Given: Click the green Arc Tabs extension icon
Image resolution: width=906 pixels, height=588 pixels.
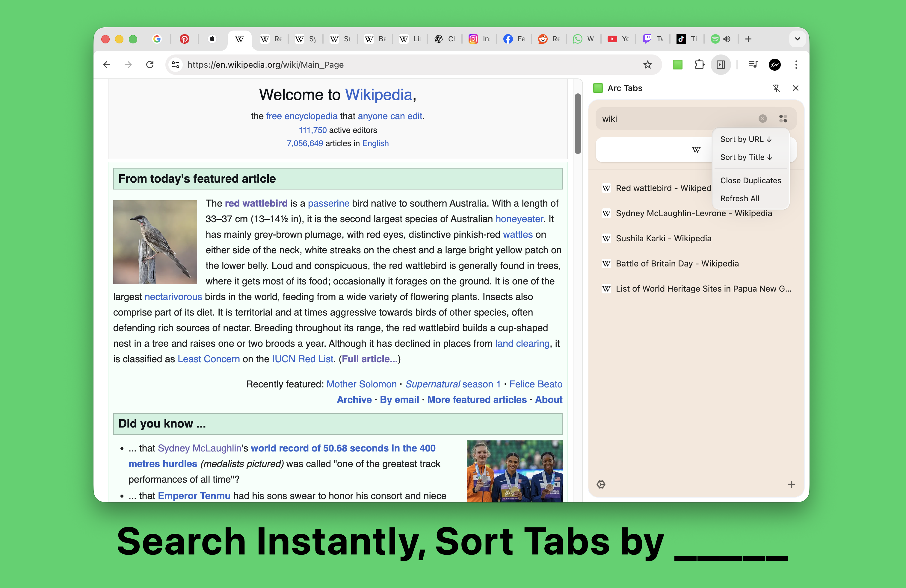Looking at the screenshot, I should (678, 65).
